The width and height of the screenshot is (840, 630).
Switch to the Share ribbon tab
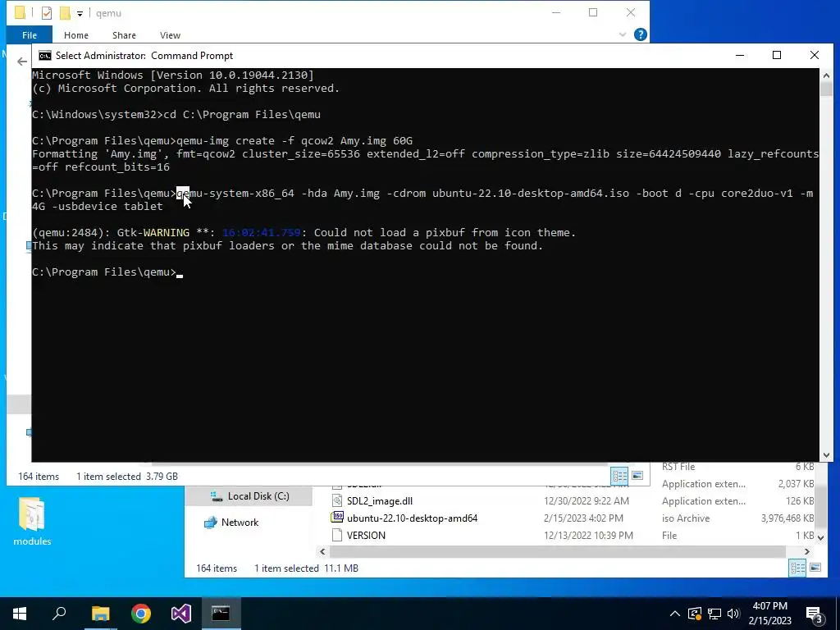coord(124,34)
